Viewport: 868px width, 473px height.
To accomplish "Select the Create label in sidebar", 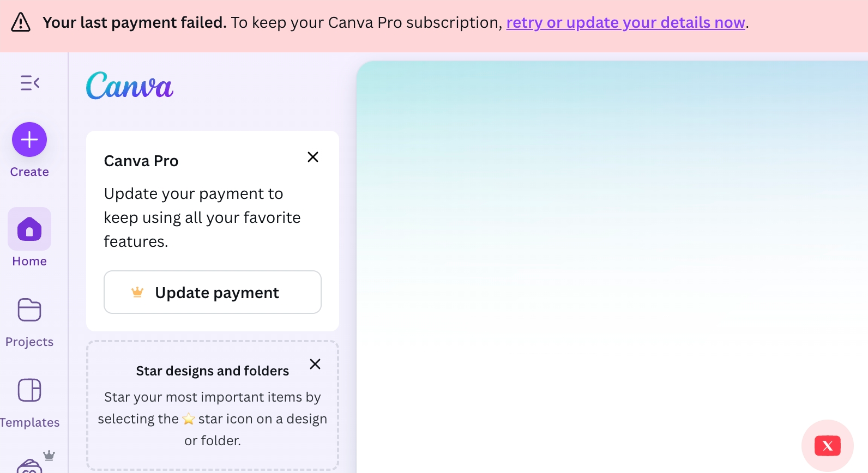I will pos(29,172).
